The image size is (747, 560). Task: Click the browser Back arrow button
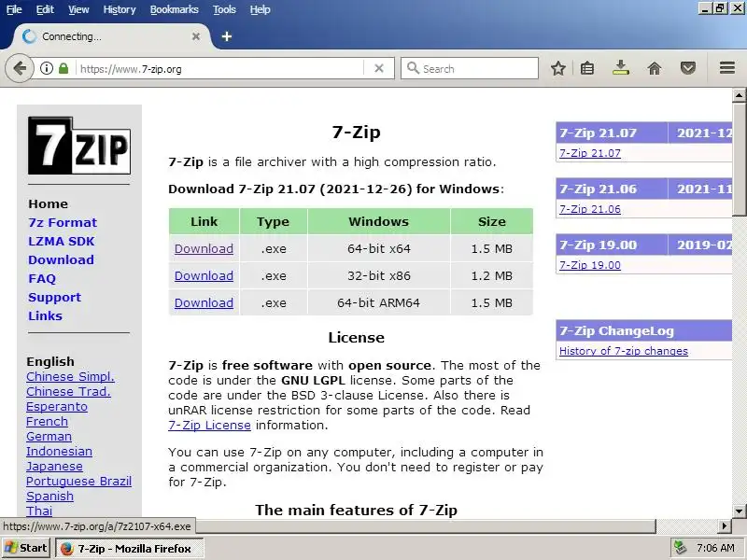click(x=20, y=68)
